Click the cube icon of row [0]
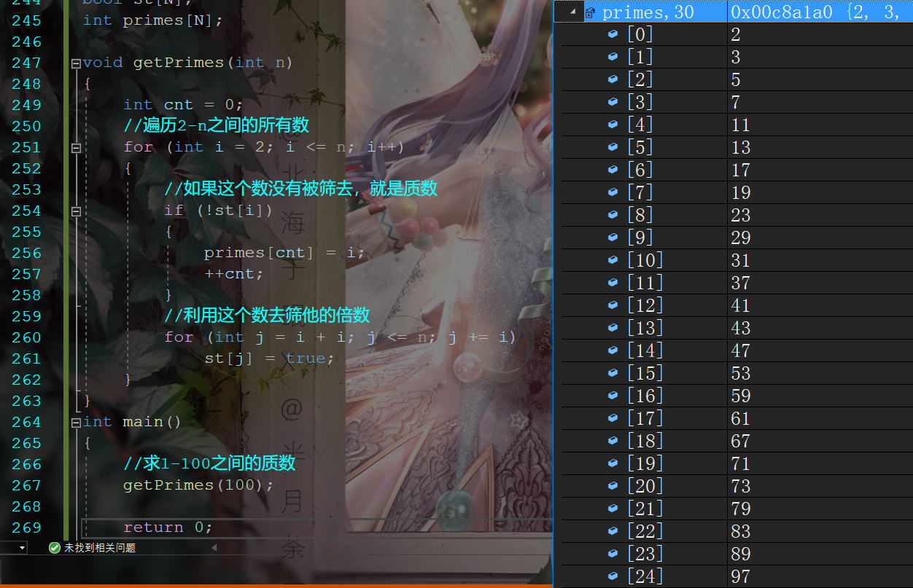Image resolution: width=913 pixels, height=588 pixels. coord(613,34)
